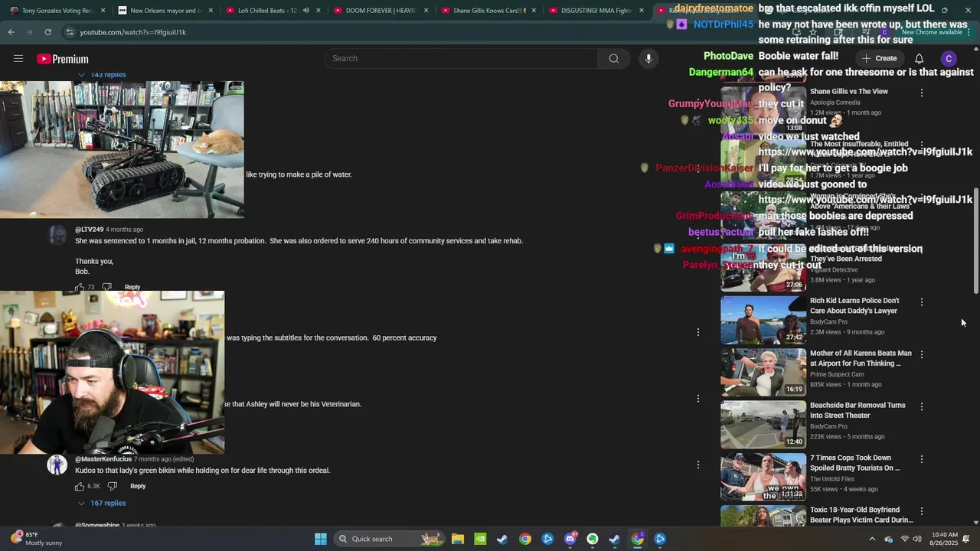Open the volume control in tray
The height and width of the screenshot is (551, 980).
917,539
